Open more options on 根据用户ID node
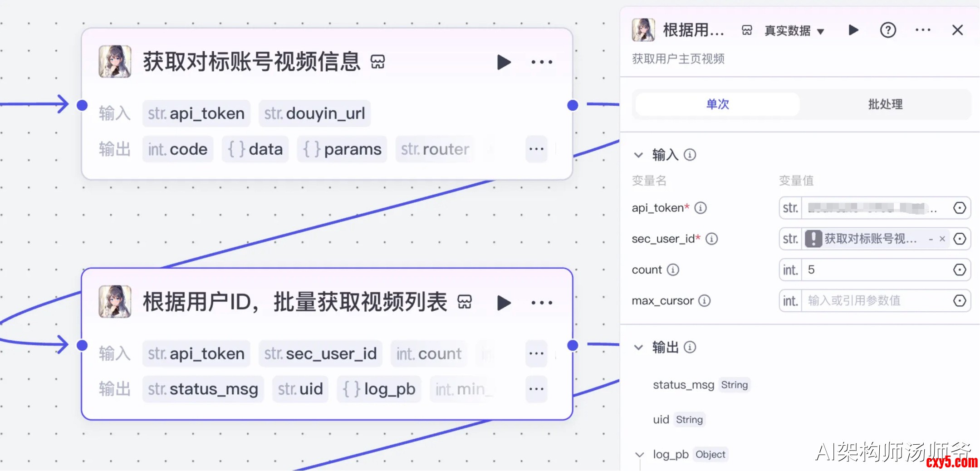 coord(542,303)
